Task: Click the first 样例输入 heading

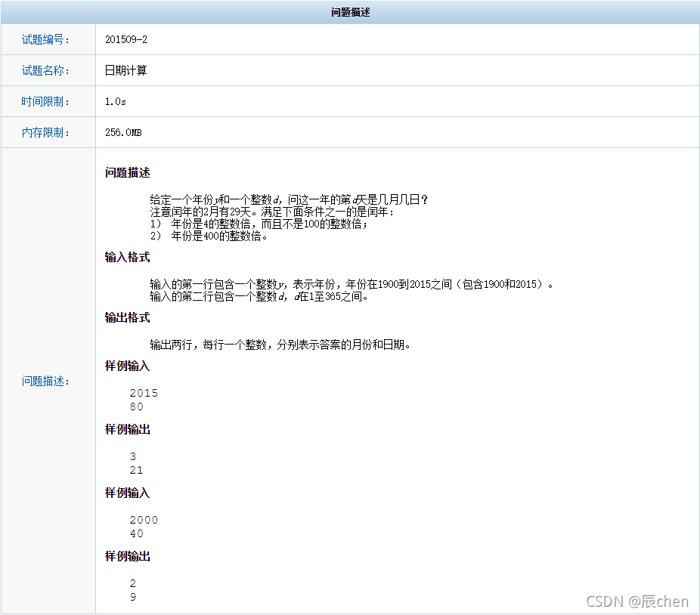Action: [x=127, y=366]
